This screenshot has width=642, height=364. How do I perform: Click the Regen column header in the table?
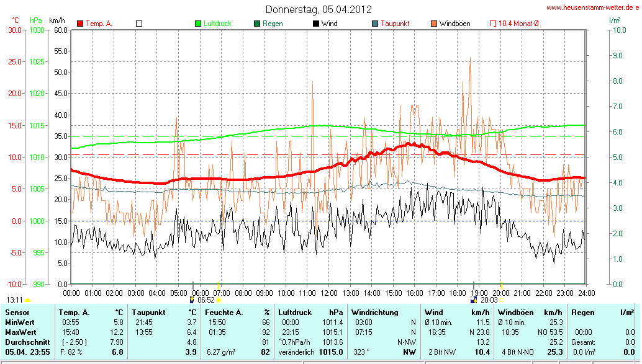[582, 313]
